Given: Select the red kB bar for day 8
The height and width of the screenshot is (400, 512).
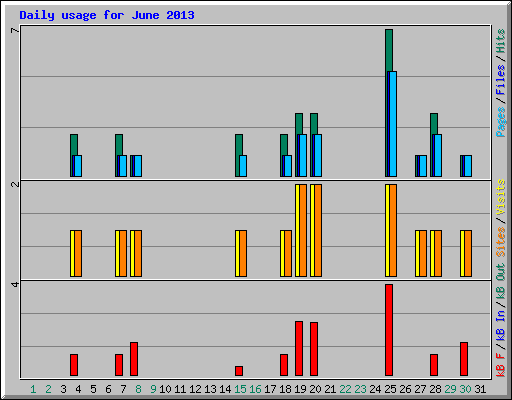Looking at the screenshot, I should pos(134,359).
